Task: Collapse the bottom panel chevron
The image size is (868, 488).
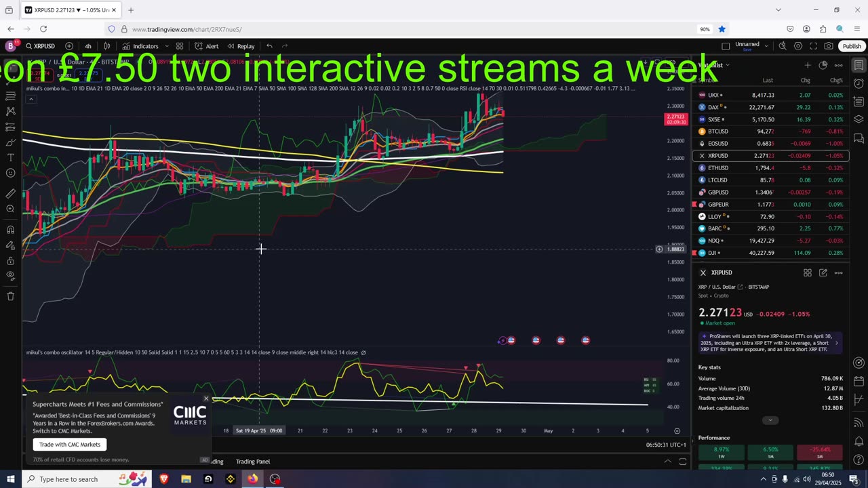Action: point(667,462)
